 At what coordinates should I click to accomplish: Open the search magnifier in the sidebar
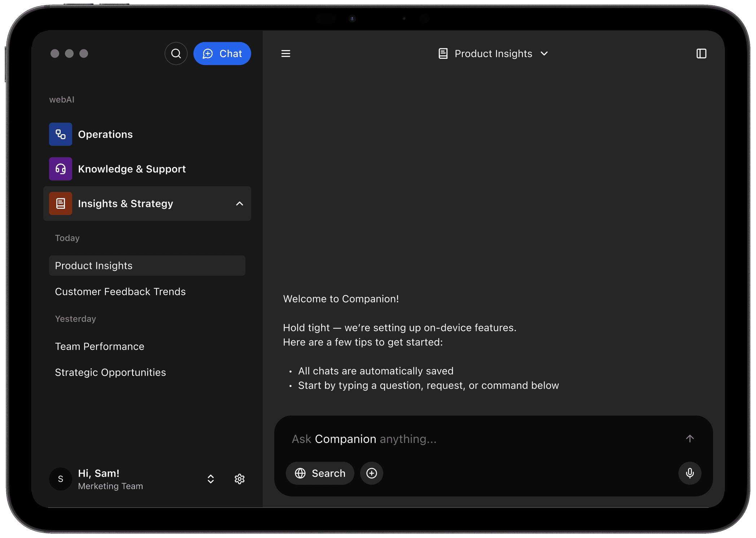coord(176,53)
